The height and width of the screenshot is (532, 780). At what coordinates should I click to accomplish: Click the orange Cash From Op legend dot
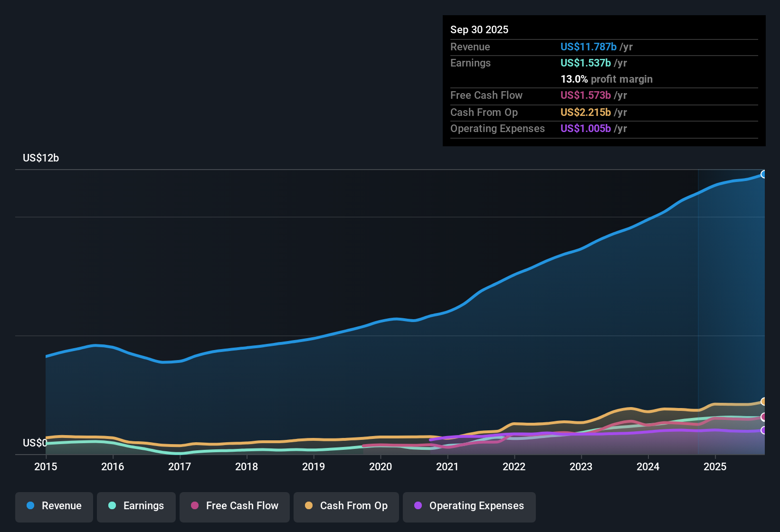[308, 506]
